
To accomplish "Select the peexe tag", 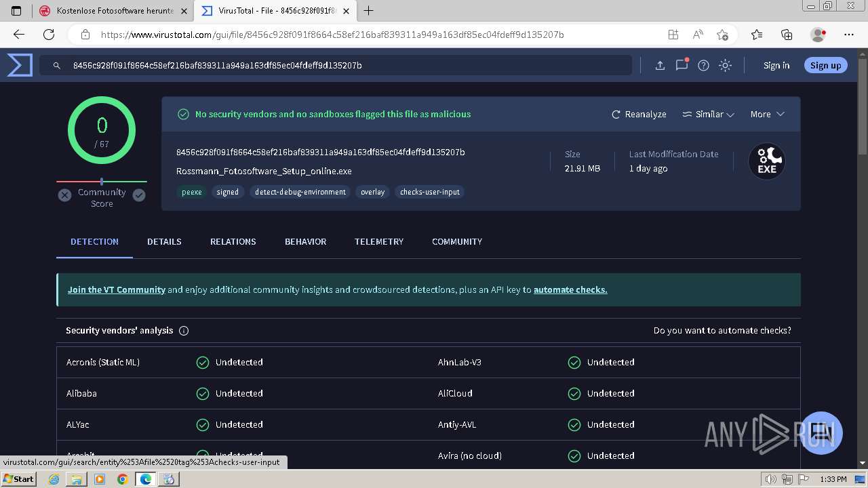I will (192, 192).
